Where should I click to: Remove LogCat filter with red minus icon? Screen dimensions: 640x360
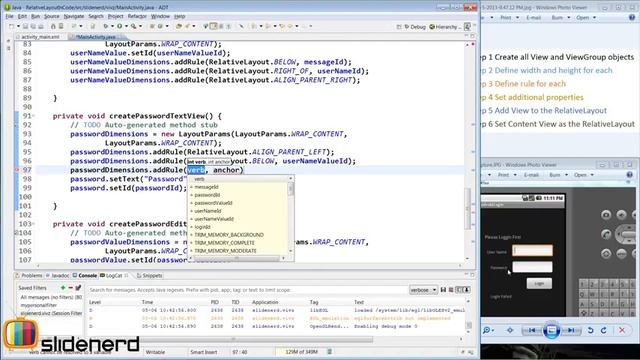tap(70, 288)
